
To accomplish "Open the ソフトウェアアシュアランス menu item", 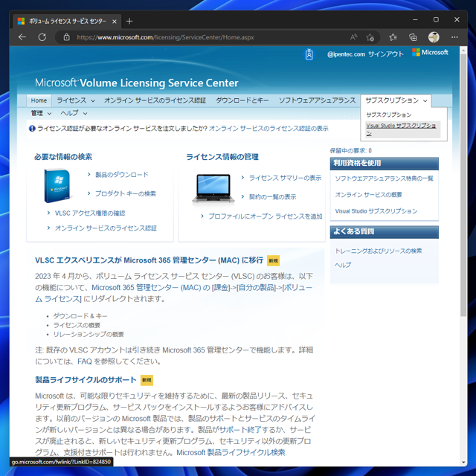I will click(317, 100).
